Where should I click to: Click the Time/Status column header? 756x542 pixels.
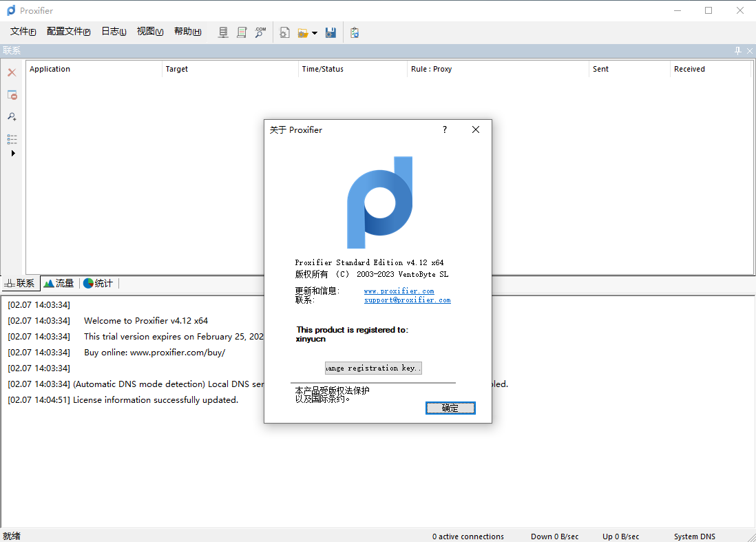point(353,69)
